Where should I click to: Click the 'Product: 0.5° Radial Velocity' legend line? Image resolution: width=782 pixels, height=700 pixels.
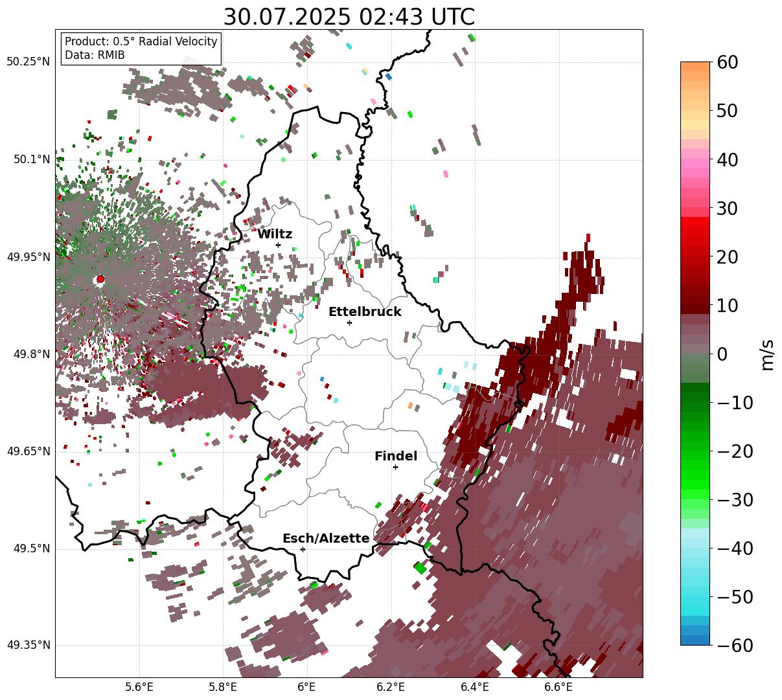(x=141, y=41)
